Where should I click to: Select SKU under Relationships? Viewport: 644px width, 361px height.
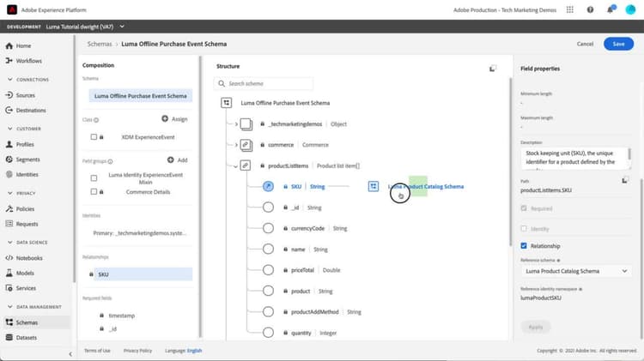coord(143,274)
